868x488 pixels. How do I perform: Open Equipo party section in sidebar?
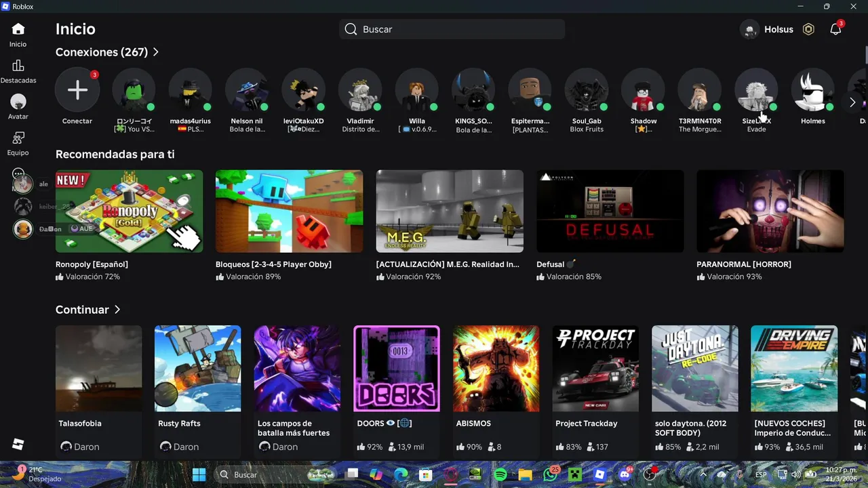click(18, 138)
